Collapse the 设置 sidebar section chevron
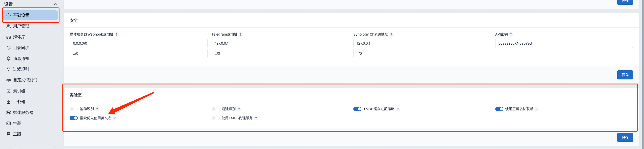 (x=55, y=4)
